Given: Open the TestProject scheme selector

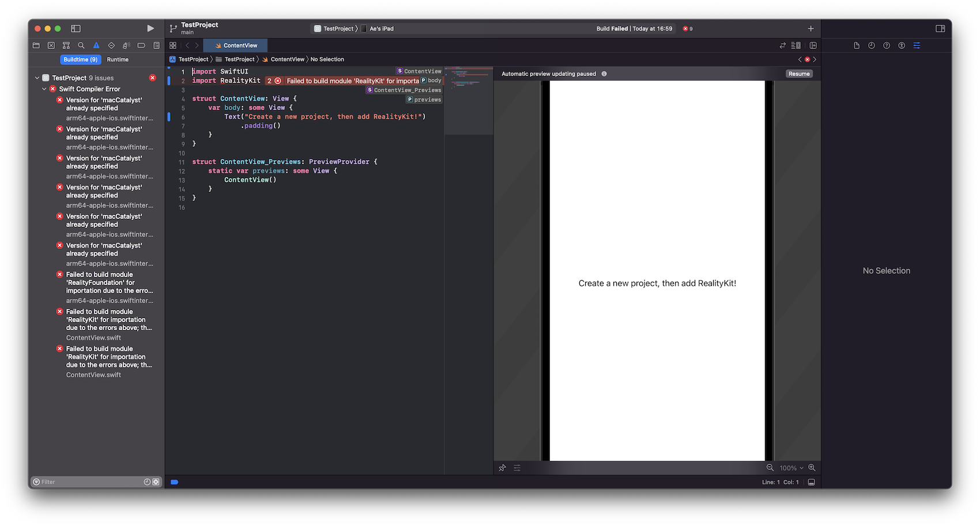Looking at the screenshot, I should point(334,28).
